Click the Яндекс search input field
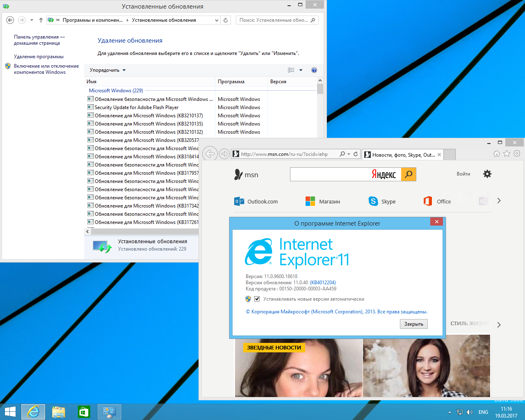This screenshot has height=420, width=525. pos(345,174)
